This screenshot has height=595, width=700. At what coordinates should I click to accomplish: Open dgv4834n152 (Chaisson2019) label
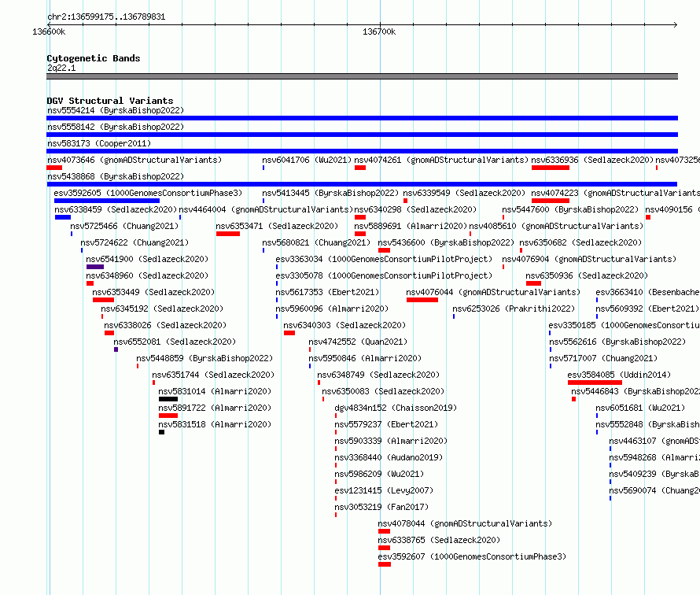point(396,408)
